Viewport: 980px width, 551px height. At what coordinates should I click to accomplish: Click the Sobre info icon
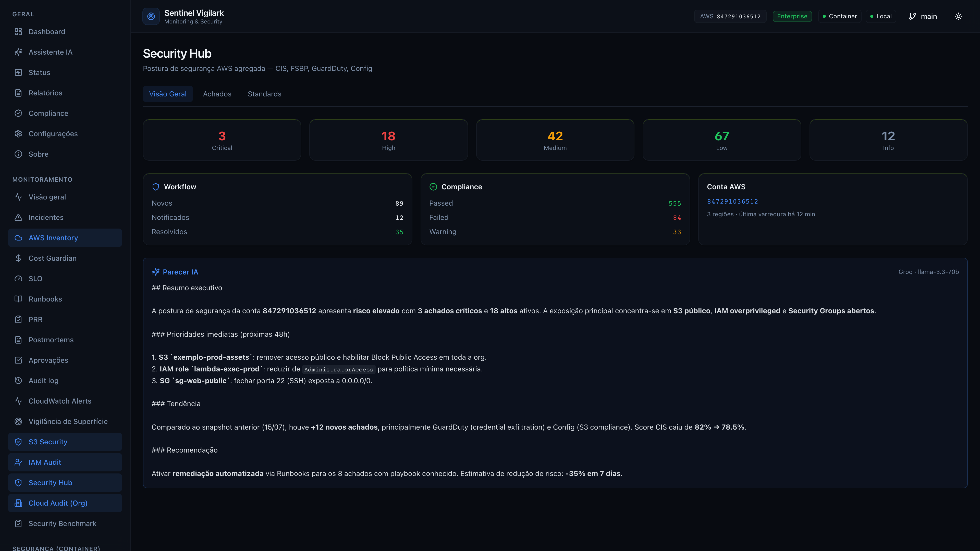click(18, 154)
